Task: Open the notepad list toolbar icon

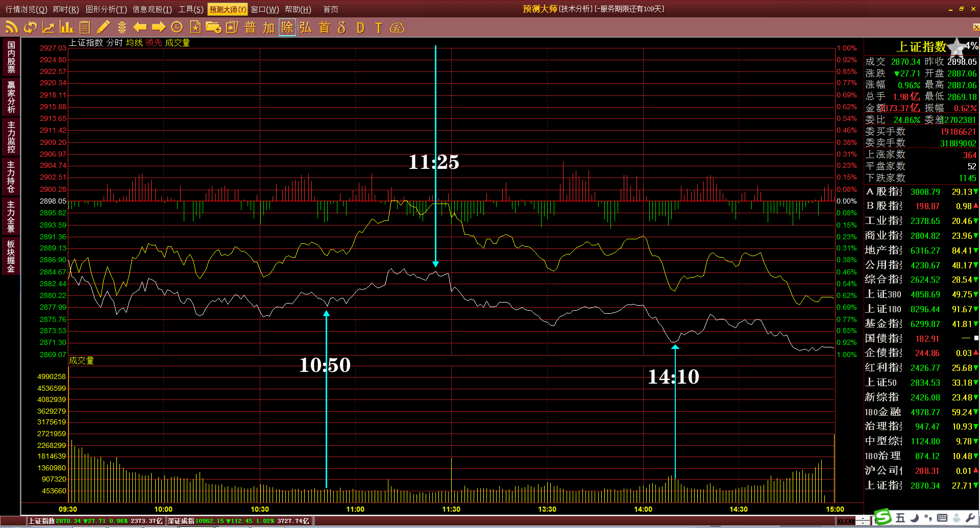Action: [x=85, y=27]
